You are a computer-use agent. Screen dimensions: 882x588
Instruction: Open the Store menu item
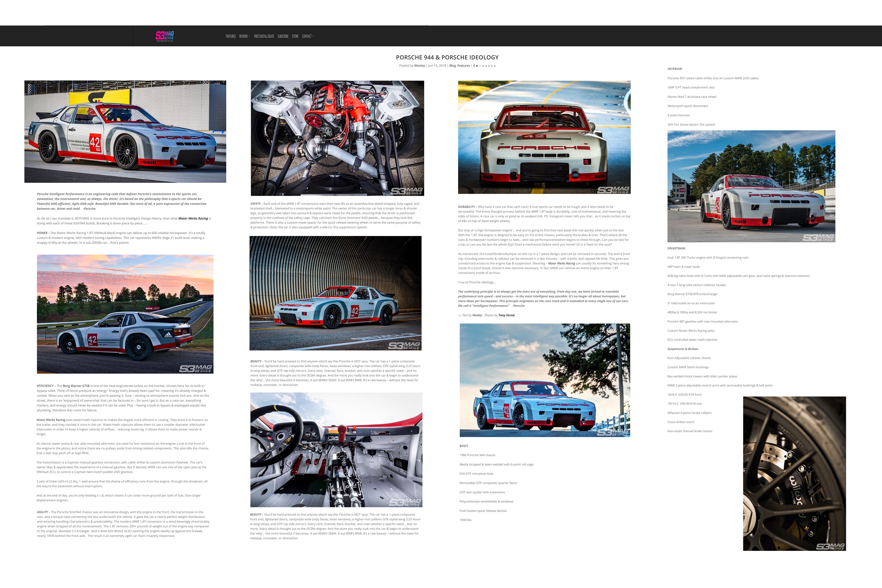295,36
